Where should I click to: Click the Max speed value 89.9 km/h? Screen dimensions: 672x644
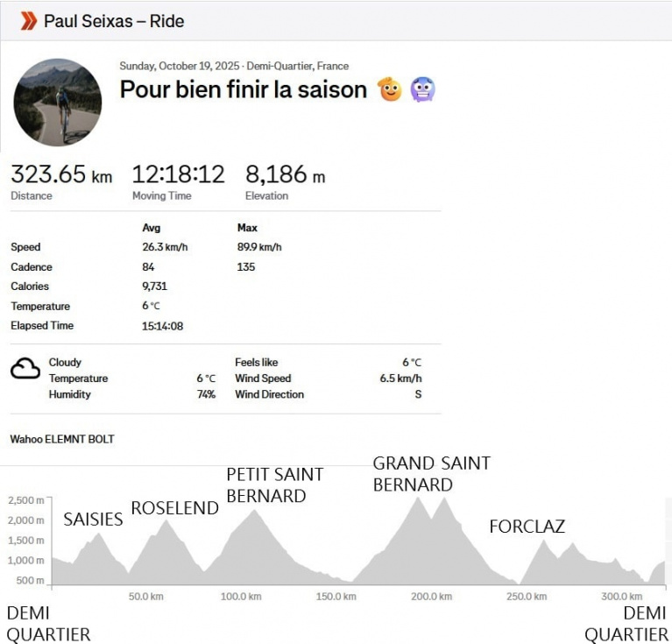click(x=259, y=247)
